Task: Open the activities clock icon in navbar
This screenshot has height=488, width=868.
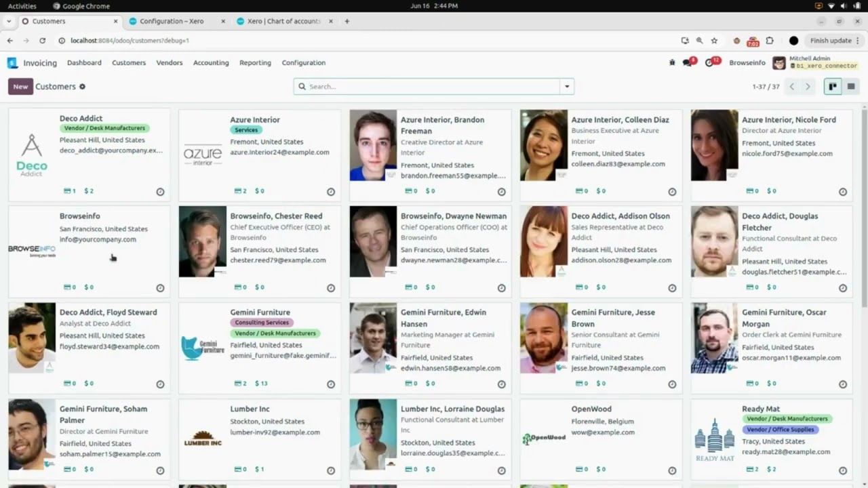Action: point(710,62)
